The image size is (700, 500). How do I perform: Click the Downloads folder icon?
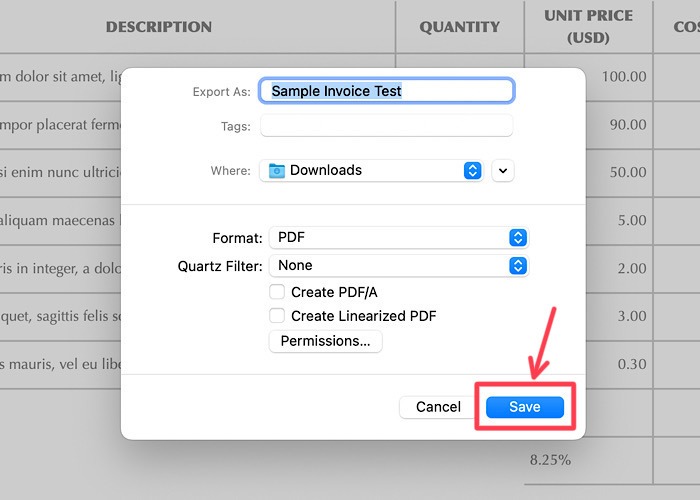277,171
